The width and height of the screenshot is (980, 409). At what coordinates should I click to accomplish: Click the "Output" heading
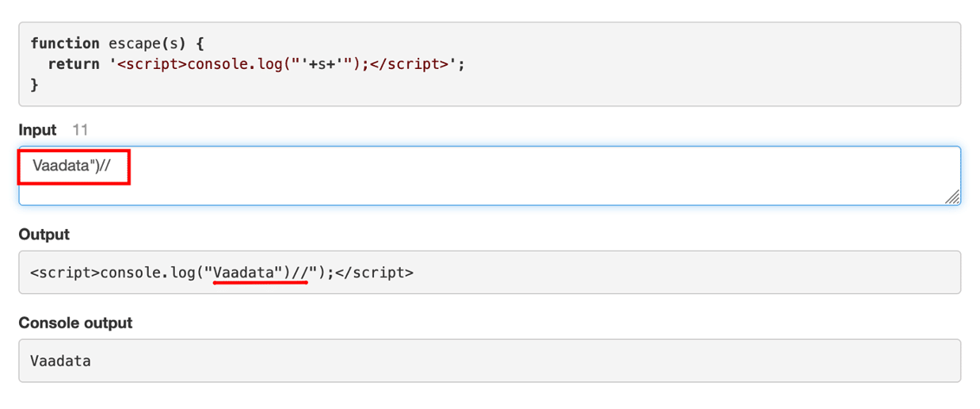click(x=44, y=235)
